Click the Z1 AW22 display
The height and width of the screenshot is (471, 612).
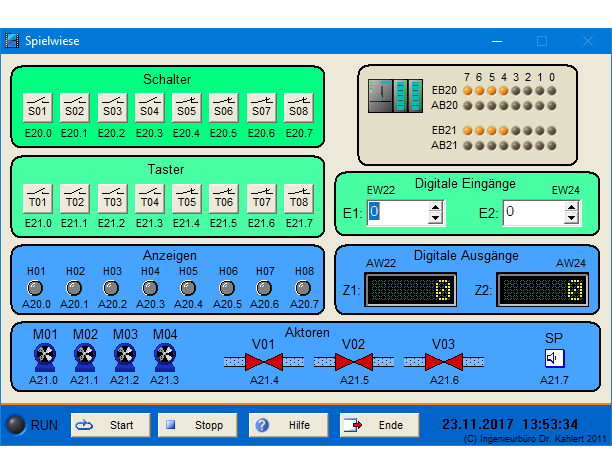pos(410,290)
